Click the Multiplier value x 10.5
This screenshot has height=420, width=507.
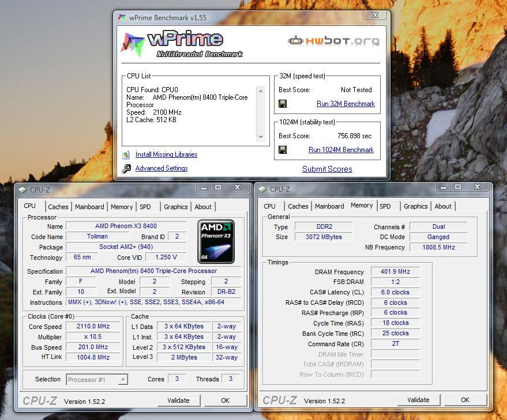93,336
